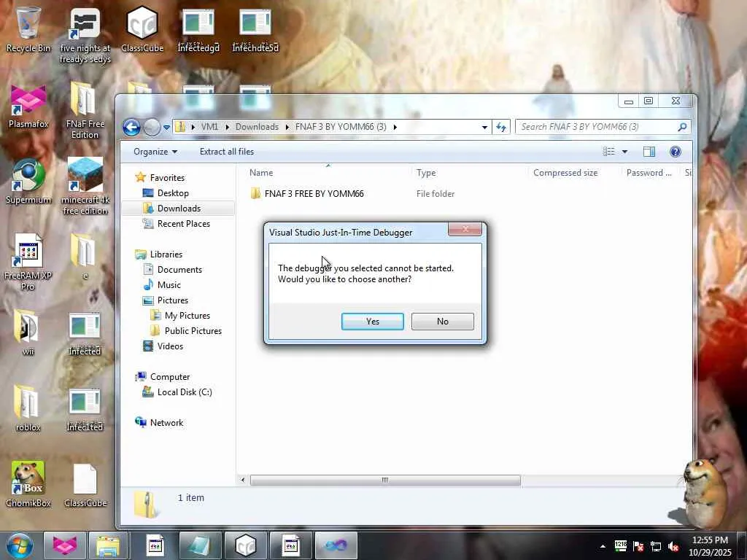Open the view options dropdown arrow
This screenshot has height=560, width=747.
[x=624, y=152]
